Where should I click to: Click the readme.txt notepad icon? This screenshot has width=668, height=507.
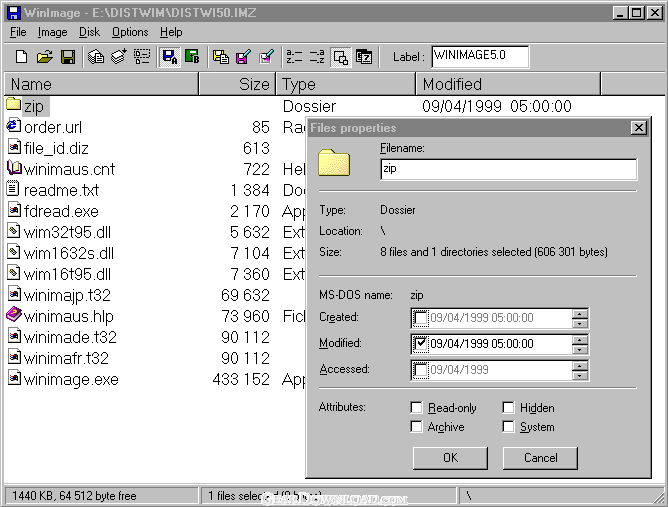(x=13, y=188)
